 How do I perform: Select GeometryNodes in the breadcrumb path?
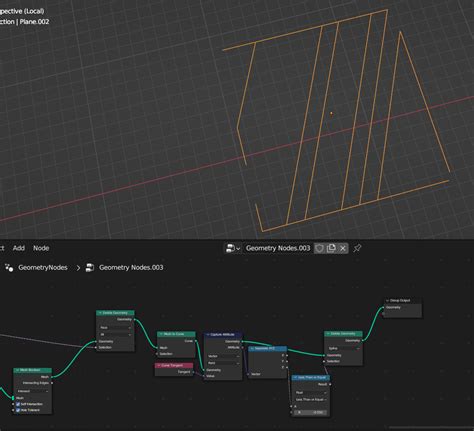(43, 267)
